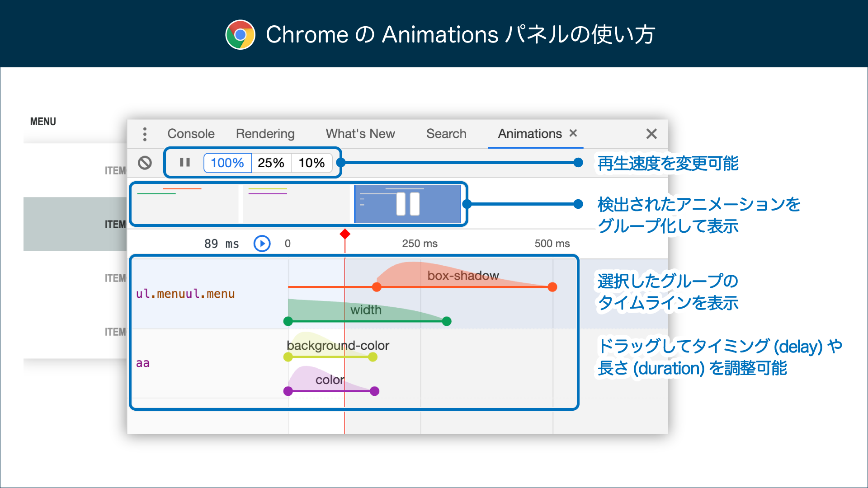Click the 500 ms timeline ruler mark
This screenshot has height=488, width=868.
pos(552,244)
